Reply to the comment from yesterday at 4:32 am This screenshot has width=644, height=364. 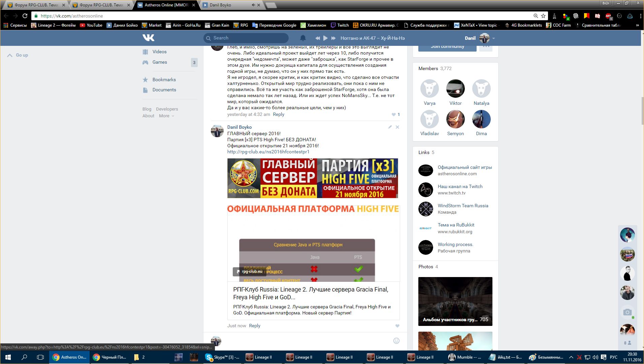click(279, 114)
